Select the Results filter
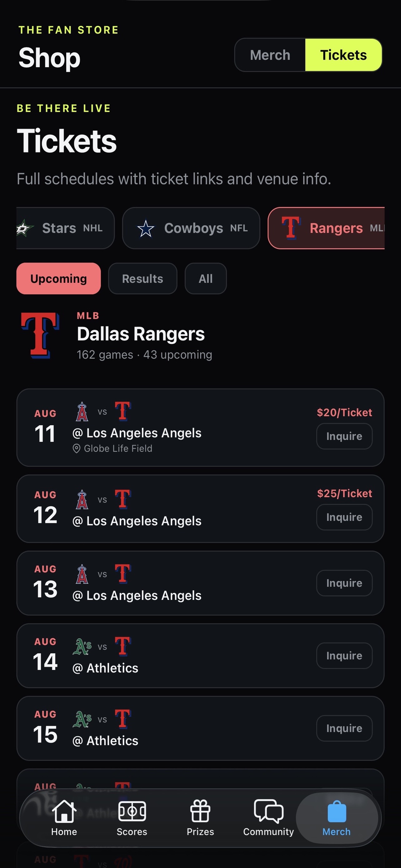Image resolution: width=401 pixels, height=868 pixels. click(143, 279)
